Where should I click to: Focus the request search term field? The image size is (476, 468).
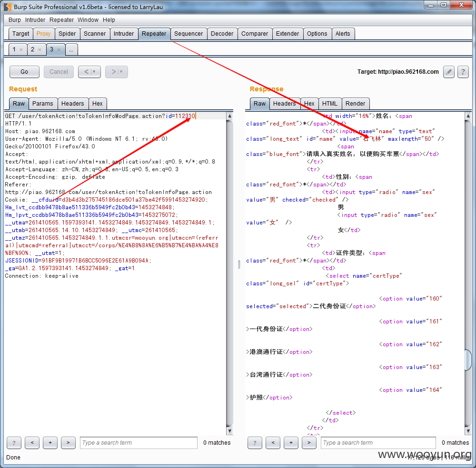139,443
